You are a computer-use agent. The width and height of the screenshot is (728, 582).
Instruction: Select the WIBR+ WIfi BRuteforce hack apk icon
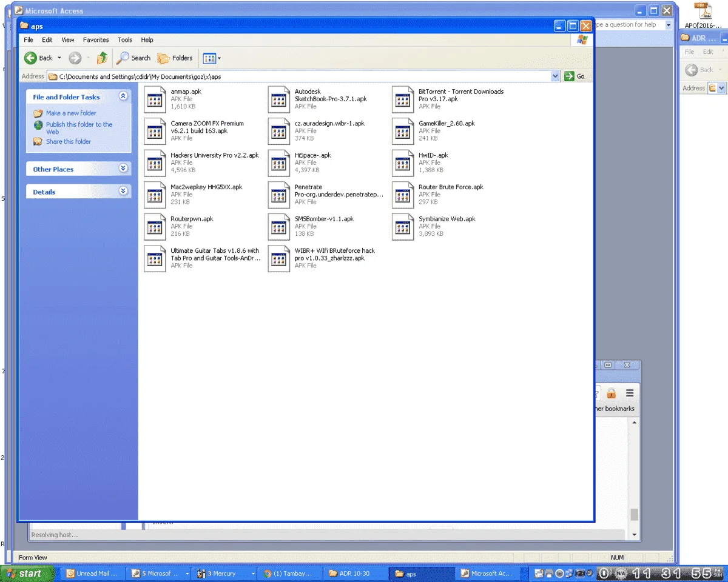[279, 258]
